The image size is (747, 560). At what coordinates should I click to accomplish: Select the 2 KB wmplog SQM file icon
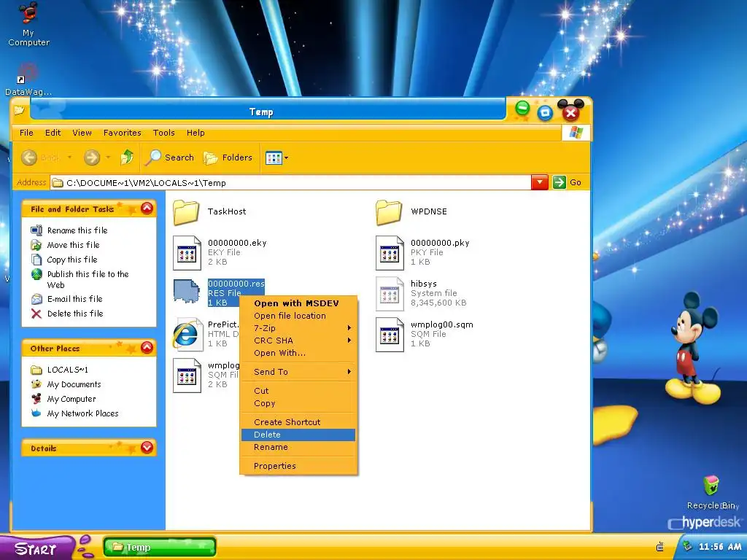(187, 376)
